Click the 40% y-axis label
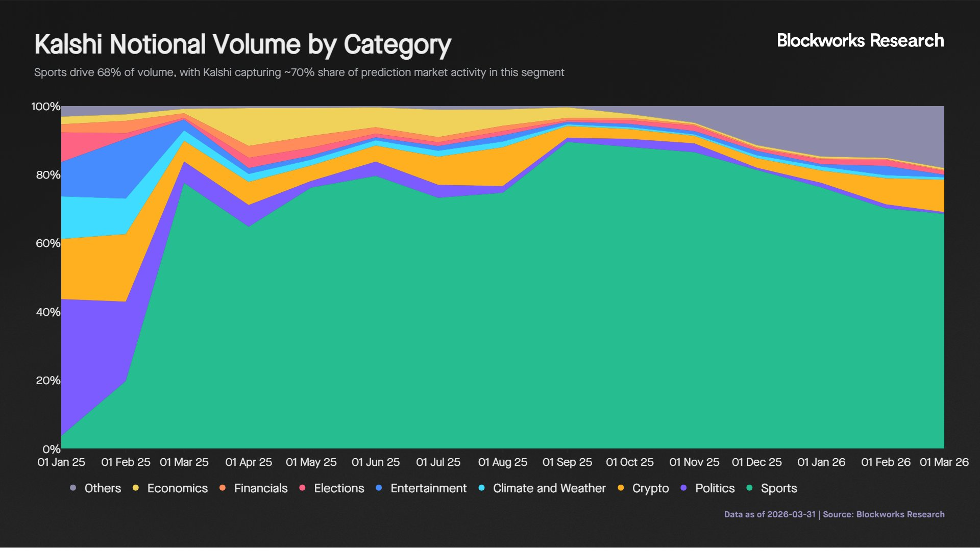Viewport: 980px width, 551px height. 48,312
